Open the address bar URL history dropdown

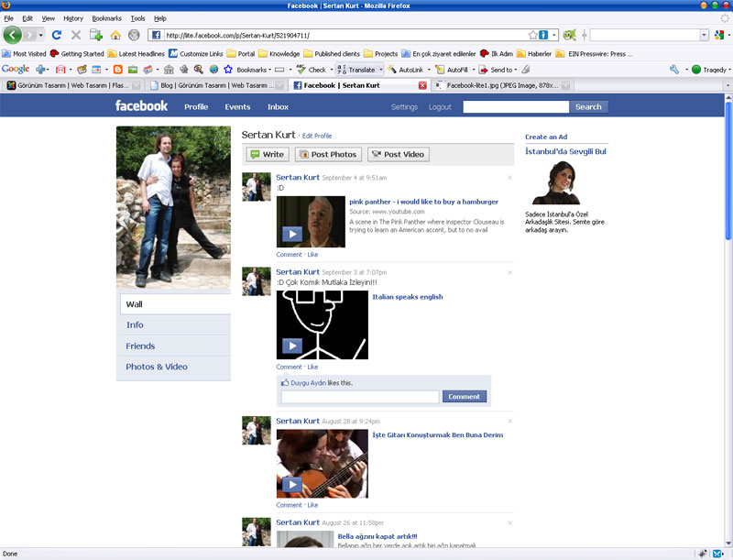pos(554,35)
